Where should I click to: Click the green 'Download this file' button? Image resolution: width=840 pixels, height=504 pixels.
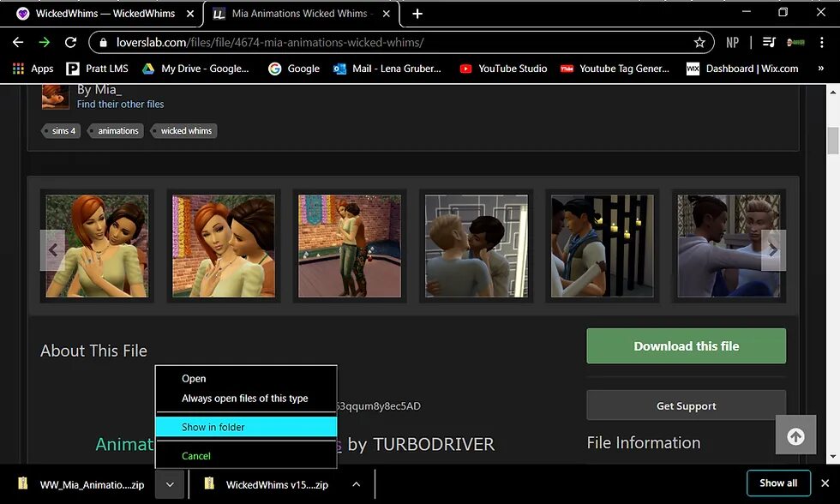pos(687,346)
